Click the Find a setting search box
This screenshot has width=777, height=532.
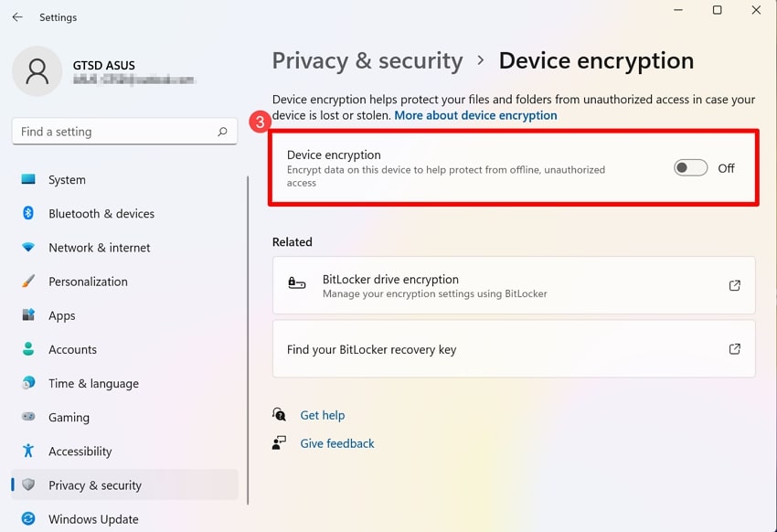coord(123,131)
